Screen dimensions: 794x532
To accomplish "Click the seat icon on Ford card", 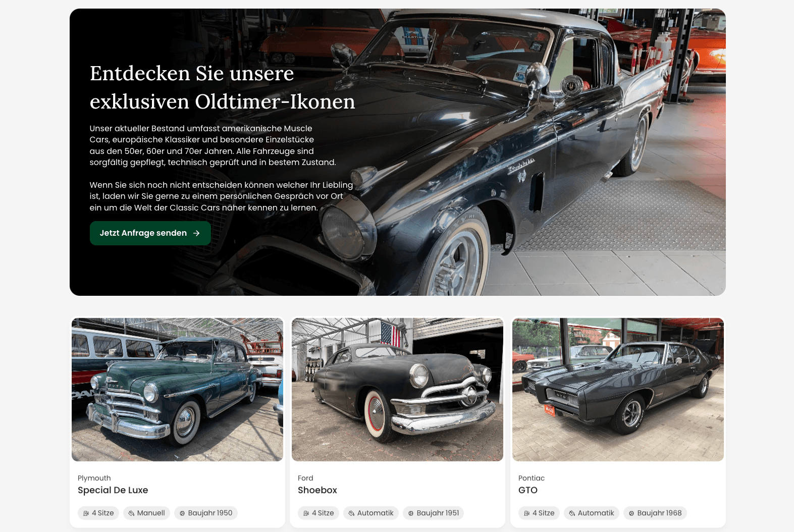I will tap(306, 513).
